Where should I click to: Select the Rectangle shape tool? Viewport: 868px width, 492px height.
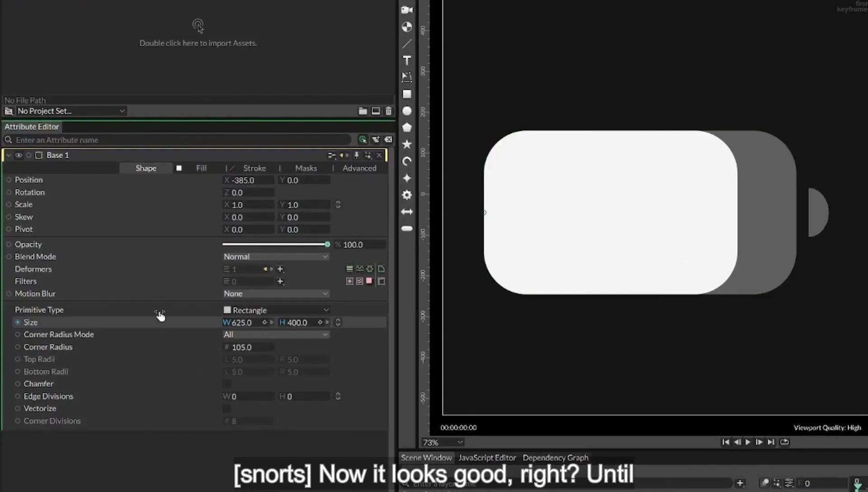coord(407,94)
